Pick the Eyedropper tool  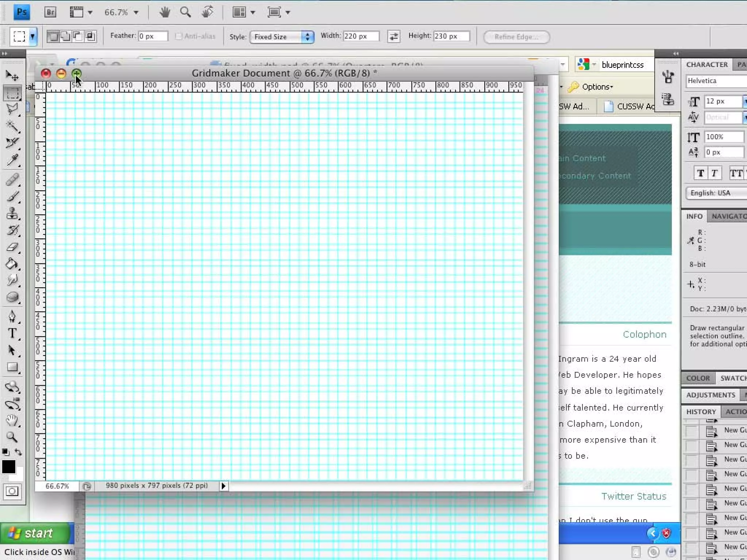click(x=12, y=160)
